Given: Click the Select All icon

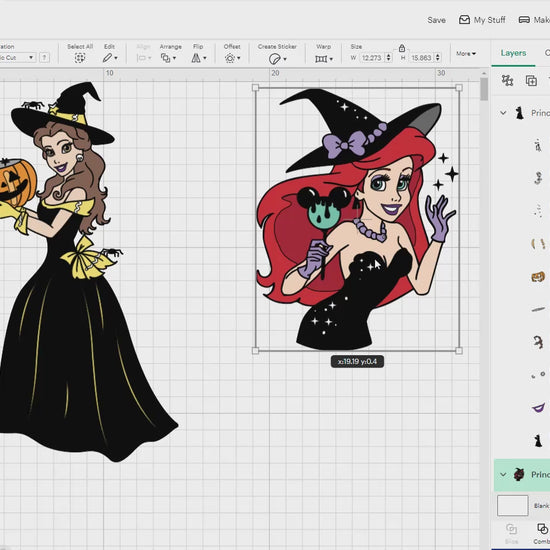Looking at the screenshot, I should pyautogui.click(x=80, y=58).
